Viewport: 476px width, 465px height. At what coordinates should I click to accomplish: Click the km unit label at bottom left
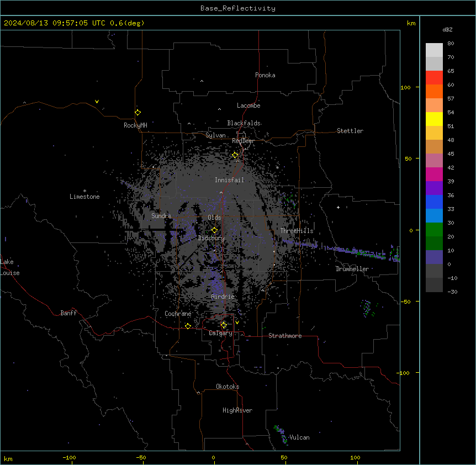(x=8, y=458)
